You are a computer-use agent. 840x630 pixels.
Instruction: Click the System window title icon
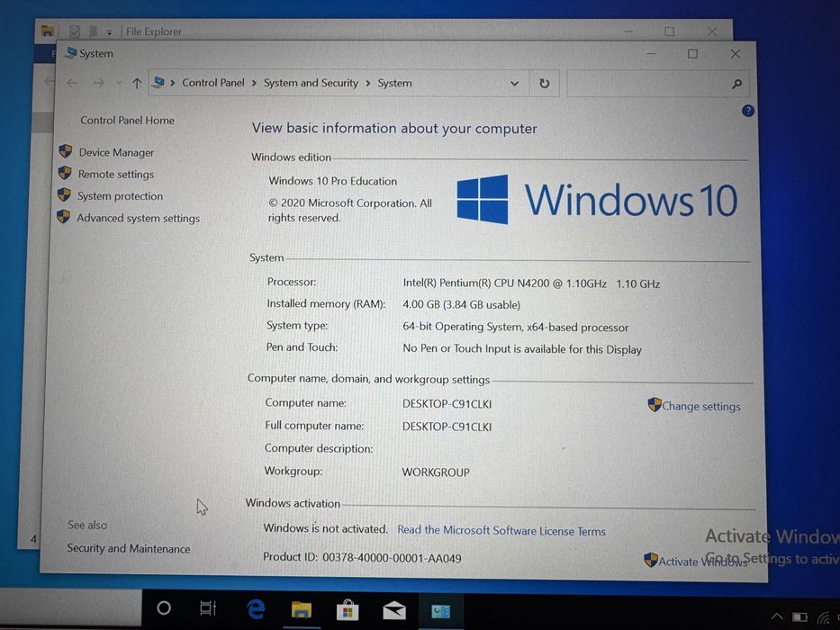click(x=71, y=52)
